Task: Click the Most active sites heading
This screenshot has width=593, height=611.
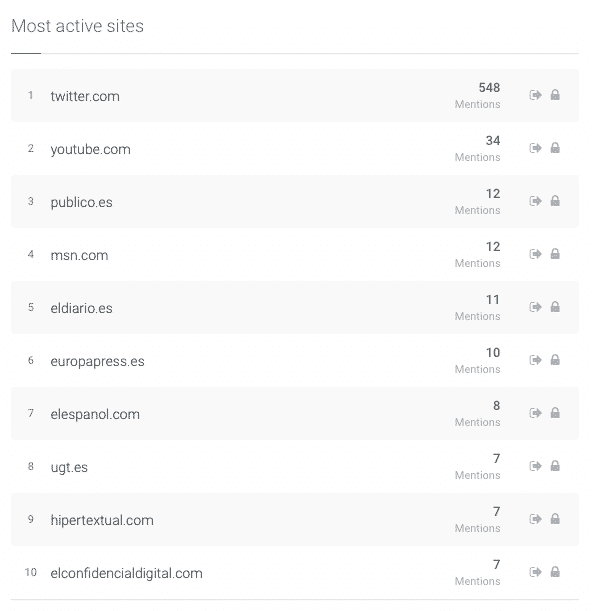Action: tap(78, 26)
